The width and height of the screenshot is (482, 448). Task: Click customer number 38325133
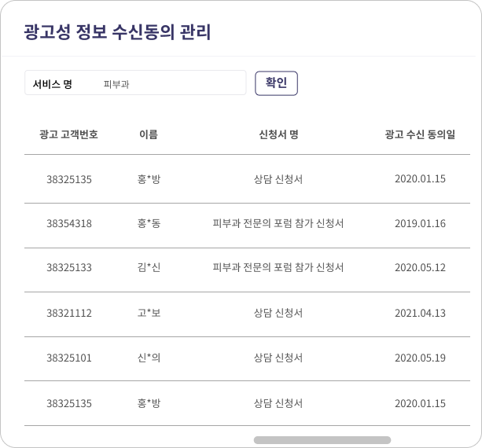[x=69, y=268]
